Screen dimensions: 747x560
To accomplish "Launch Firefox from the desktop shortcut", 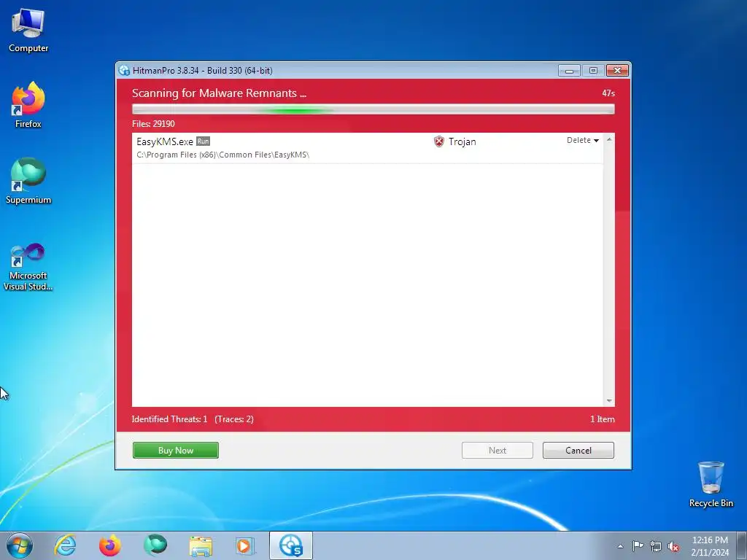I will coord(28,105).
